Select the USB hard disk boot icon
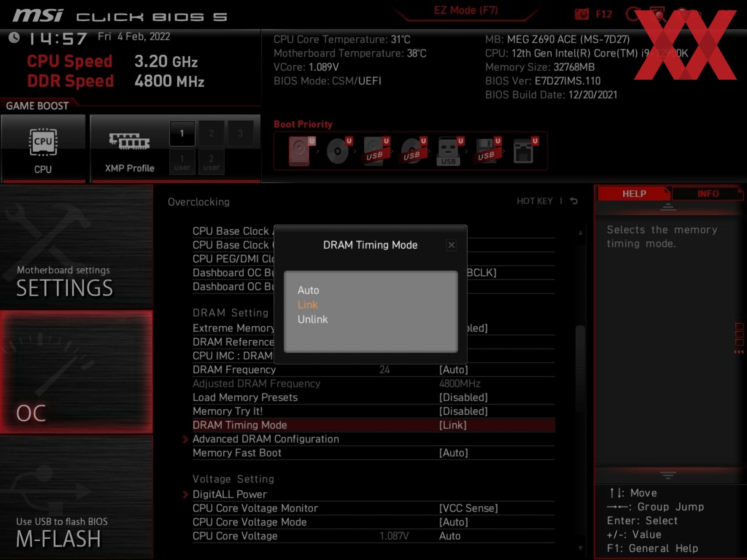The image size is (747, 560). 376,151
